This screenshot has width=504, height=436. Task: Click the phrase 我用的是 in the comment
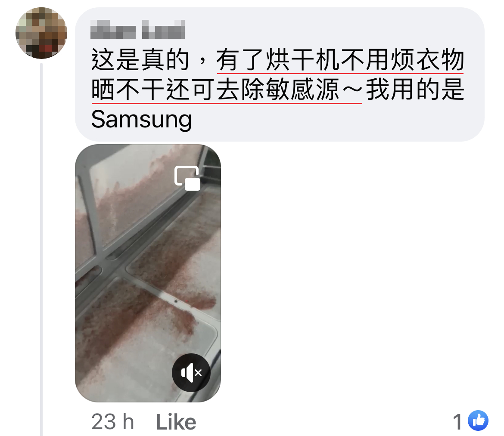415,90
